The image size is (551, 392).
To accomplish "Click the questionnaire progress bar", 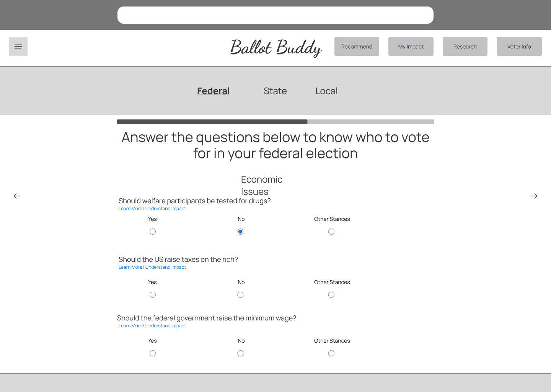I will point(275,121).
